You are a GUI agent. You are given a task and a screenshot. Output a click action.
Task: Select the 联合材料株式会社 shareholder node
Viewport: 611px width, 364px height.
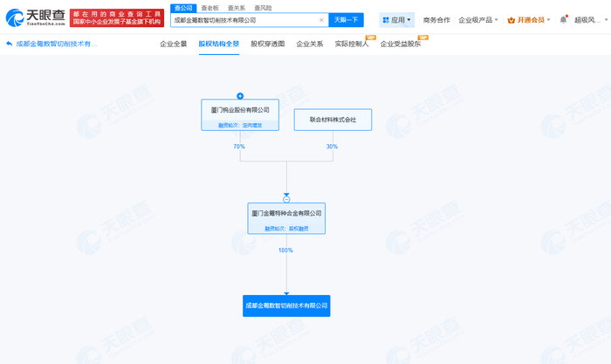(x=333, y=120)
